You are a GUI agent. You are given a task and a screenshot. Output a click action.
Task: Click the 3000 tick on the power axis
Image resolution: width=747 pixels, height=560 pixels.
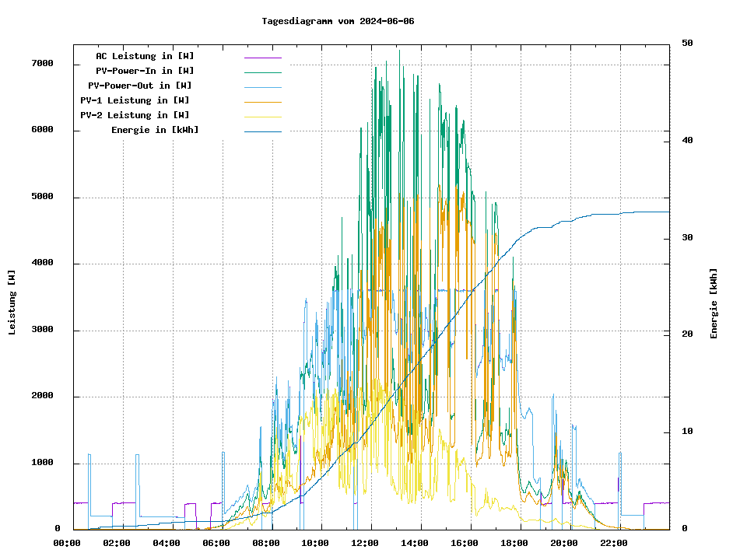tap(42, 330)
